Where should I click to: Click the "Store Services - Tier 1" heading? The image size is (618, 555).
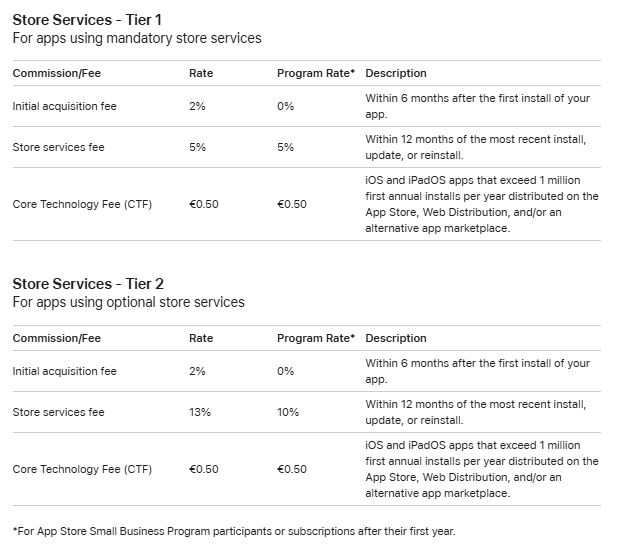coord(87,19)
